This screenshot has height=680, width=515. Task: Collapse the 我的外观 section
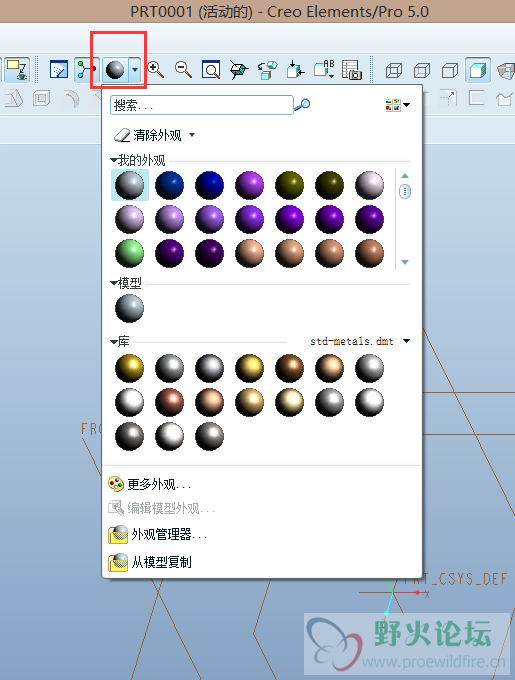[x=114, y=160]
